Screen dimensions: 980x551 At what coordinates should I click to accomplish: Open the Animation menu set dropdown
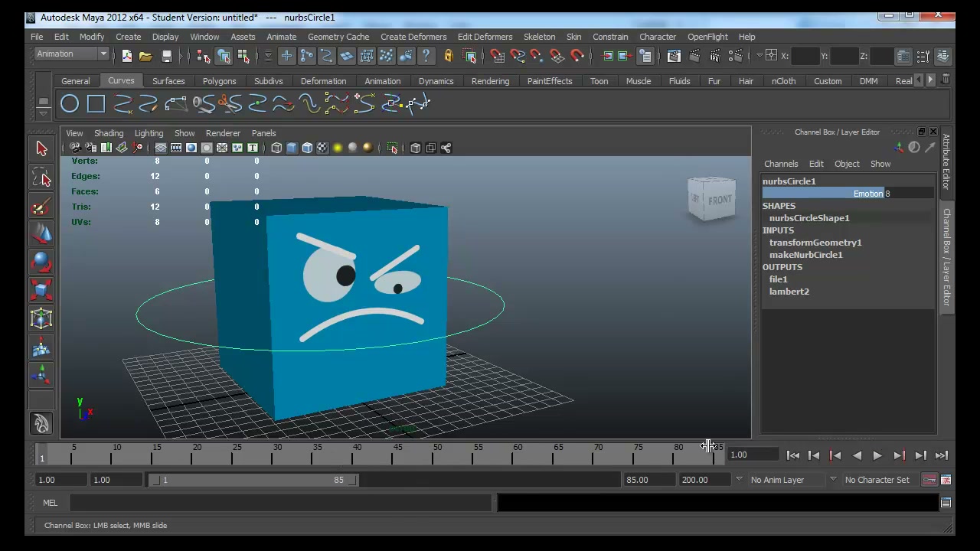point(72,54)
